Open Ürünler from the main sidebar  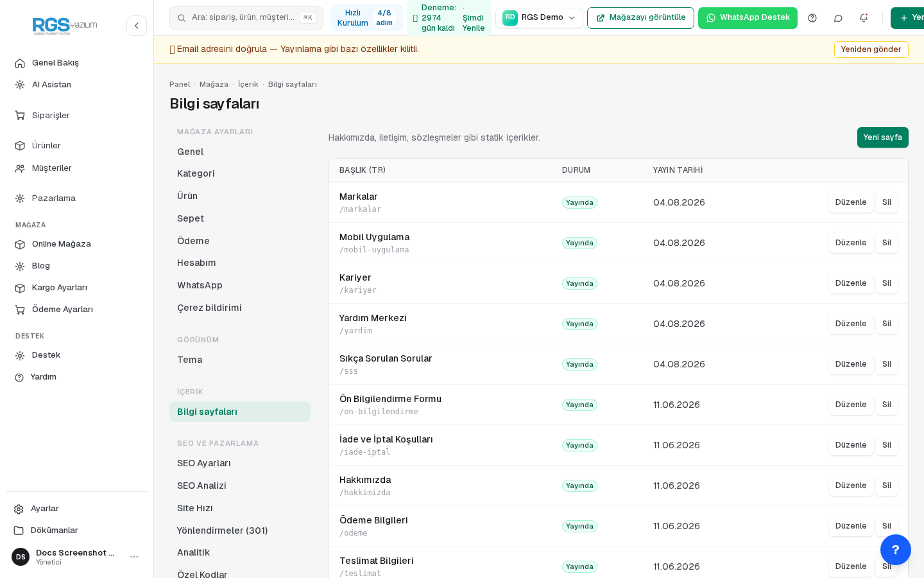click(x=76, y=146)
